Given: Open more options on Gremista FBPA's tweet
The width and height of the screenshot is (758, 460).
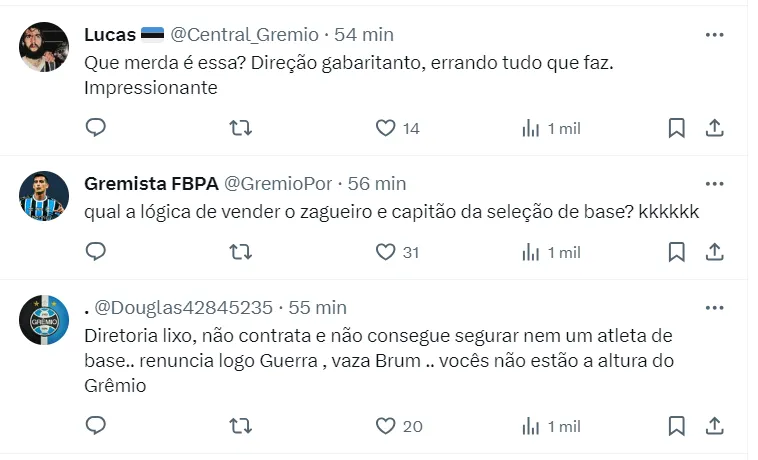Looking at the screenshot, I should [x=714, y=184].
